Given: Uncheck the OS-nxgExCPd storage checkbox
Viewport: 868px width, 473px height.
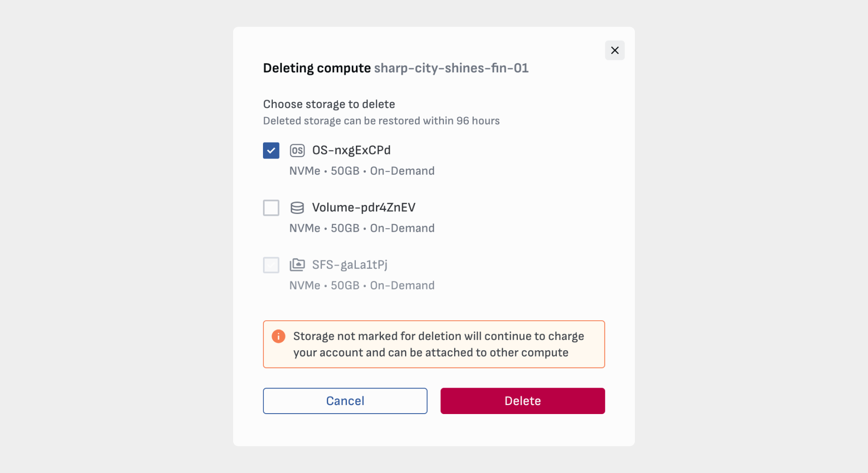Looking at the screenshot, I should coord(271,151).
